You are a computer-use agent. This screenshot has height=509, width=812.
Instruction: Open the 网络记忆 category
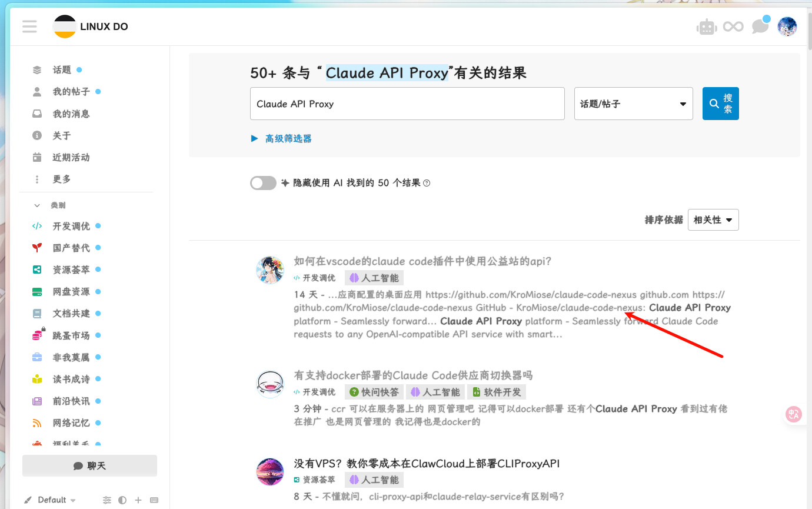tap(71, 422)
